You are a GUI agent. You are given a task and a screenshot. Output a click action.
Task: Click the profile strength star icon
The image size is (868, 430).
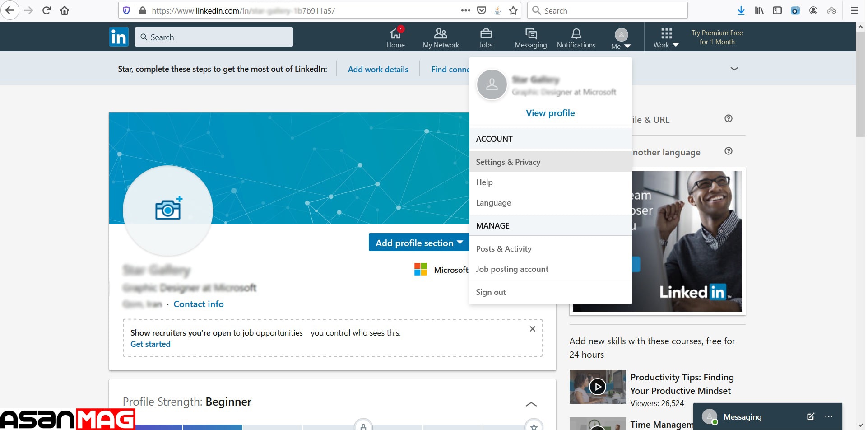534,426
